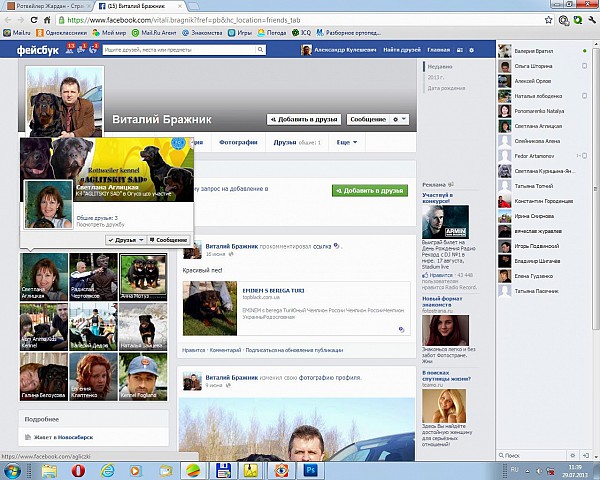Click the Windows Start button
This screenshot has height=480, width=600.
point(11,470)
